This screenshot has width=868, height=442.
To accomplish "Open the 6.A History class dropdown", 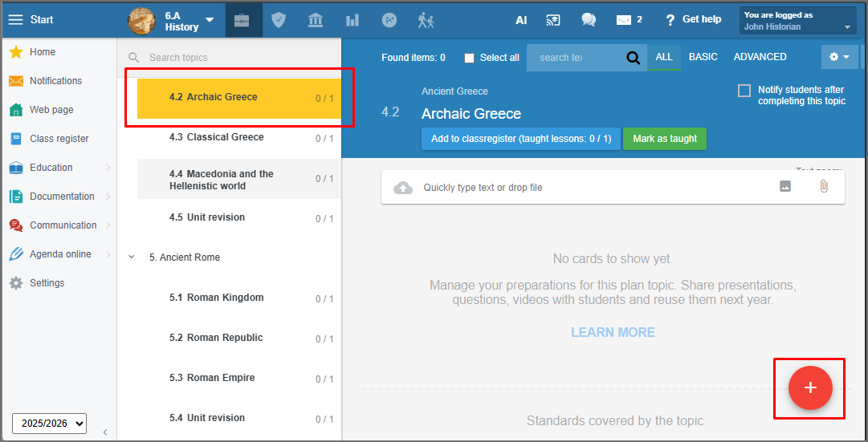I will (x=172, y=21).
